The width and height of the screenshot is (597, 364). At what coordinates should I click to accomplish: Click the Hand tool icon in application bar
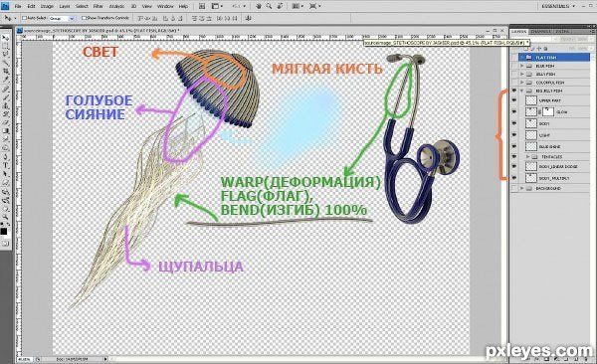pos(259,6)
